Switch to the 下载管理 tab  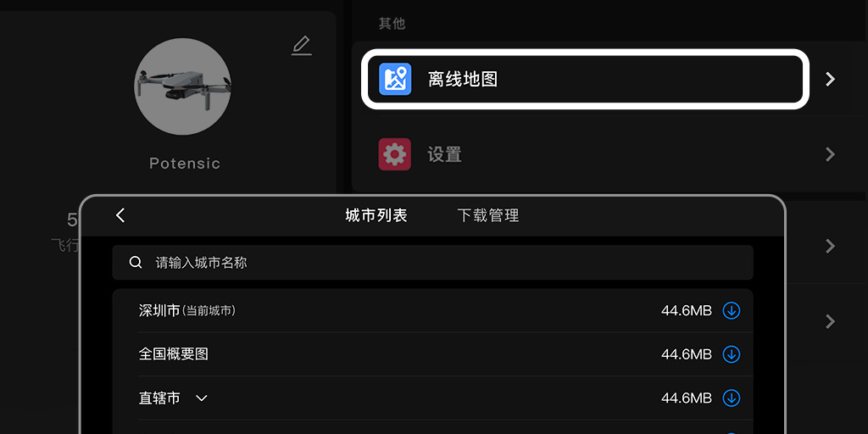(488, 215)
